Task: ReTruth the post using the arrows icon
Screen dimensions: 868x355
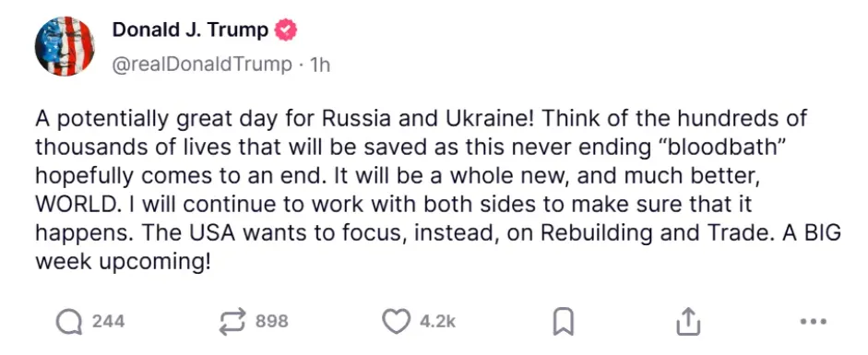Action: [x=232, y=321]
